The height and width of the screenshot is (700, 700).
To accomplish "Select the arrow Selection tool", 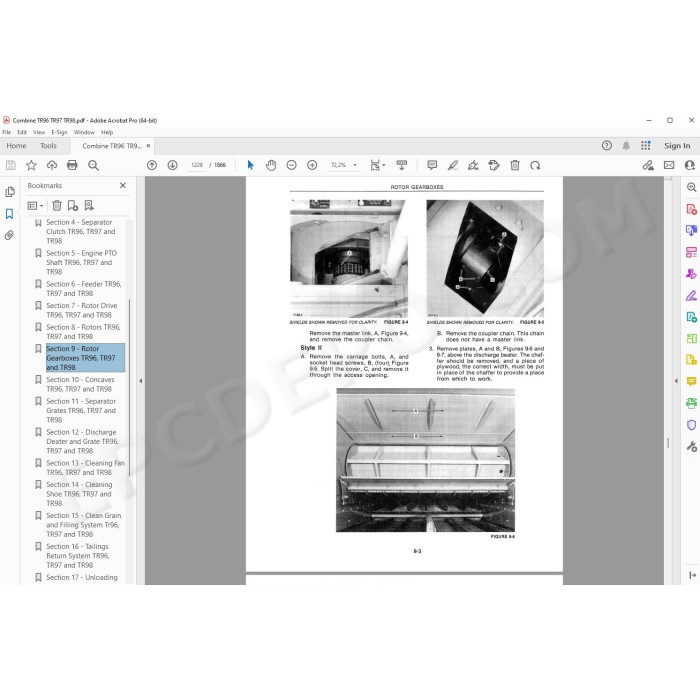I will coord(250,165).
